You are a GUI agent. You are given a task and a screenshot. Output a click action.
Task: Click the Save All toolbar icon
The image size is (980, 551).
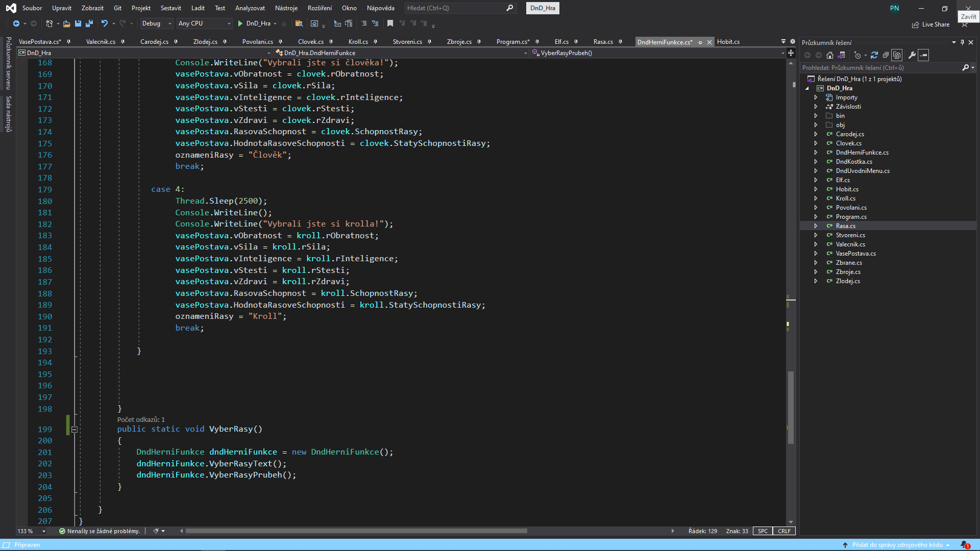click(x=89, y=23)
